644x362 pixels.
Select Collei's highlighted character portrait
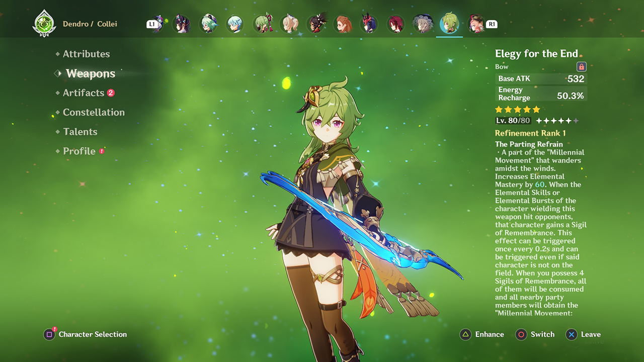449,23
